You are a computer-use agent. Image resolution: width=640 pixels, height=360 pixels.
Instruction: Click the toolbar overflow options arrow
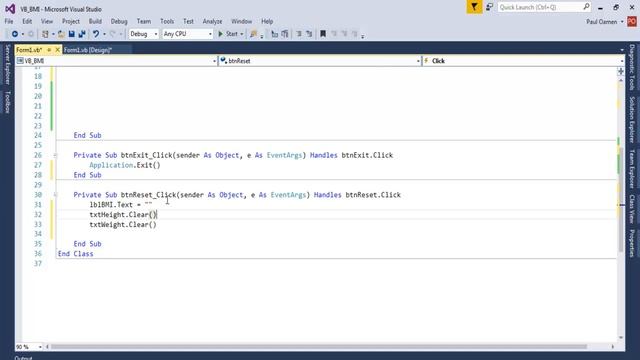pyautogui.click(x=362, y=36)
